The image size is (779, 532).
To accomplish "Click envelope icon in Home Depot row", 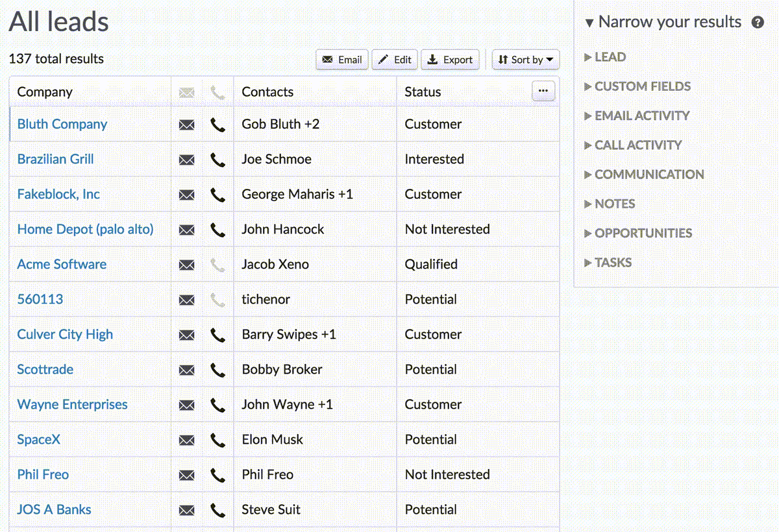I will (x=186, y=230).
